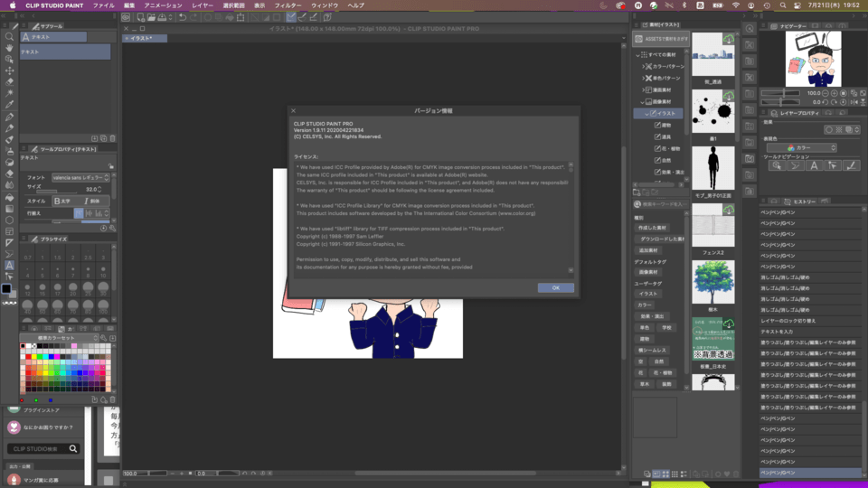Open アニメーション menu

coord(164,5)
